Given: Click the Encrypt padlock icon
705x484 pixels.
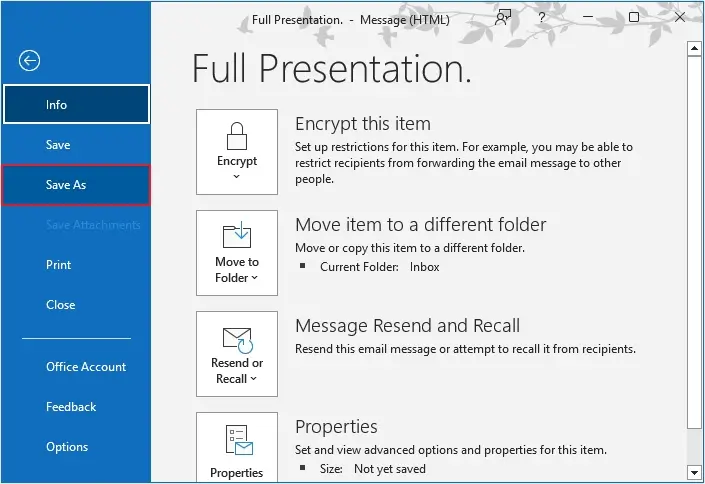Looking at the screenshot, I should coord(237,135).
